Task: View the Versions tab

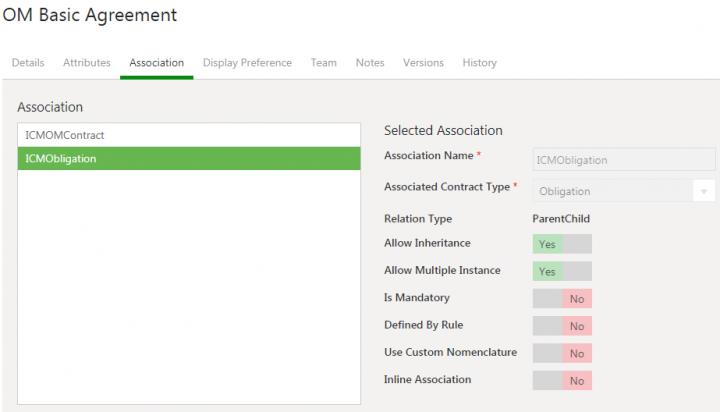Action: tap(423, 62)
